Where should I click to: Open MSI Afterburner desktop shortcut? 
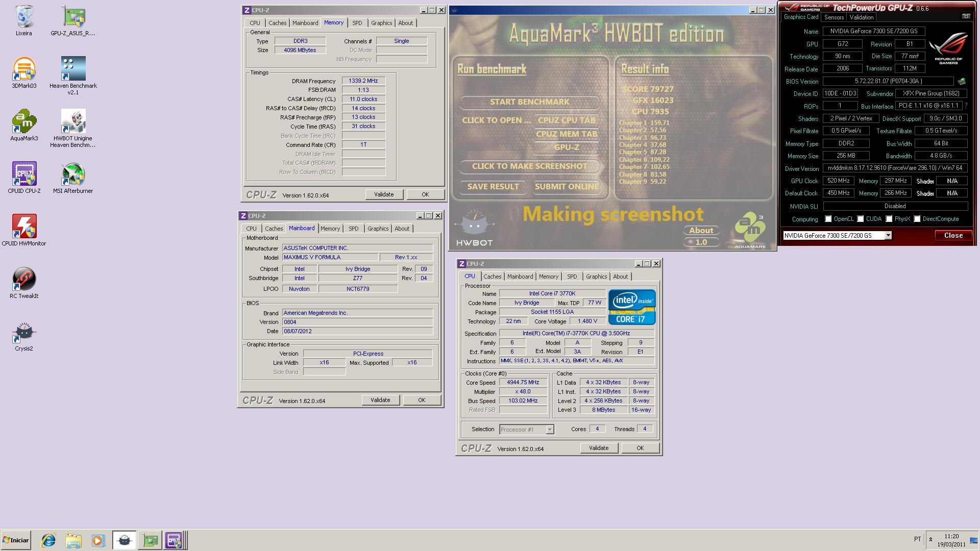[x=73, y=178]
